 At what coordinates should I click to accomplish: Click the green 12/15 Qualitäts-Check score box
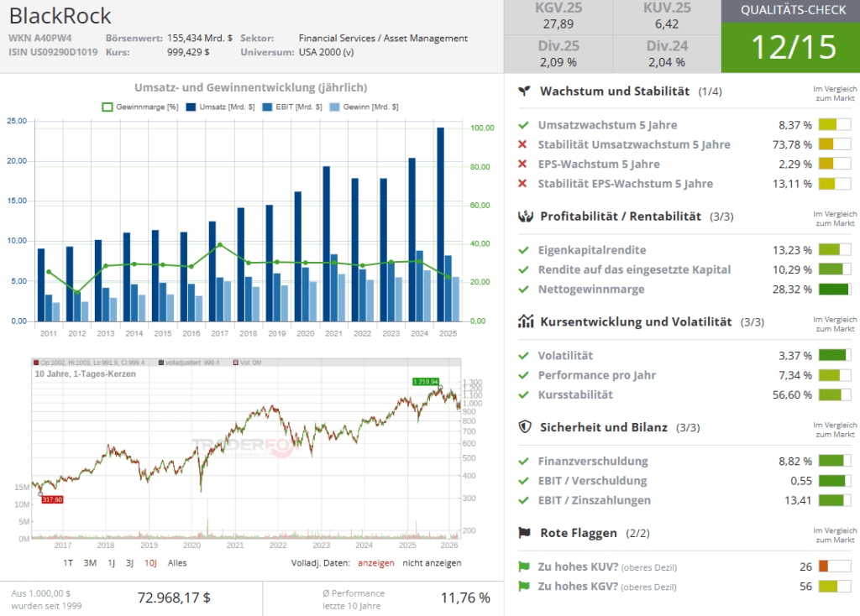point(789,47)
